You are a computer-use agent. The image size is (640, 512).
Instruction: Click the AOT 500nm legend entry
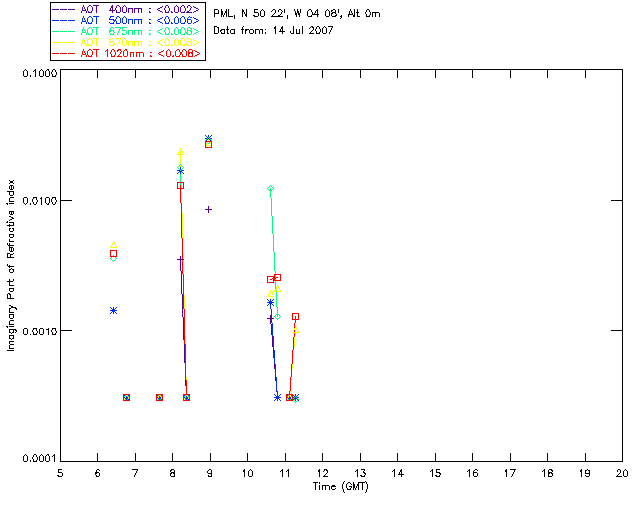[x=126, y=20]
